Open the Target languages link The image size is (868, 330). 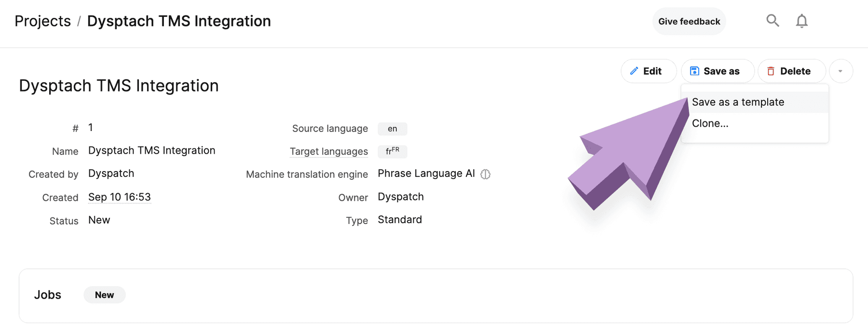[x=329, y=151]
